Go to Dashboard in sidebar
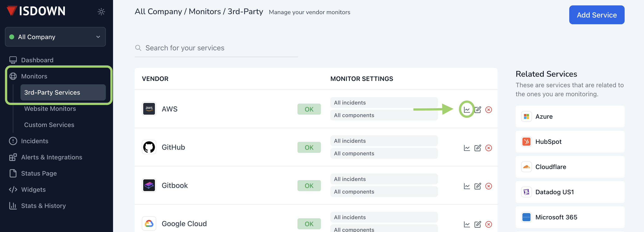 [37, 60]
